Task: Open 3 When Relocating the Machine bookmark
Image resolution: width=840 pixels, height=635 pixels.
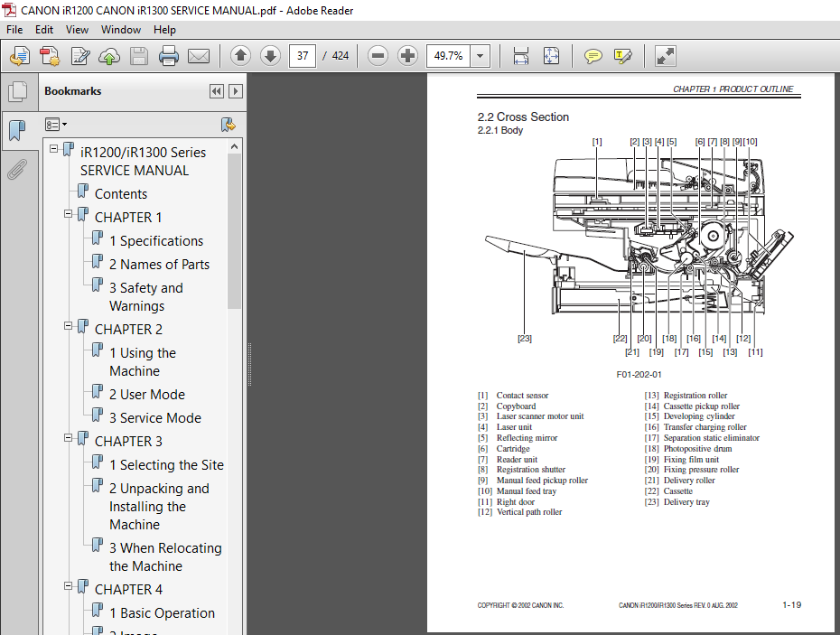Action: (x=165, y=556)
